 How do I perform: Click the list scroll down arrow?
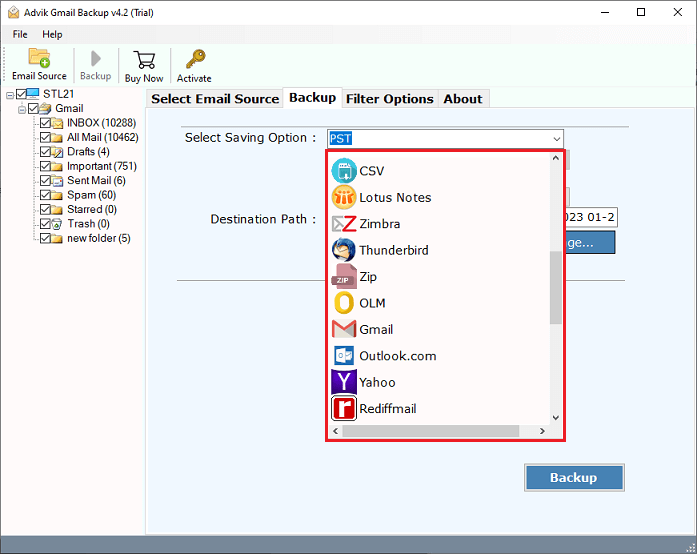point(556,418)
